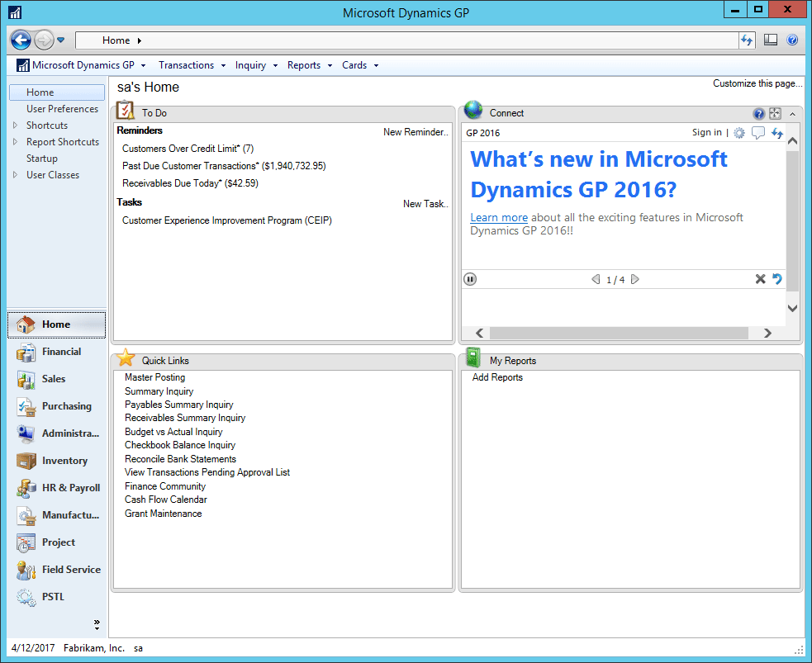Open the Help icon in the top toolbar
Image resolution: width=812 pixels, height=663 pixels.
(x=792, y=40)
